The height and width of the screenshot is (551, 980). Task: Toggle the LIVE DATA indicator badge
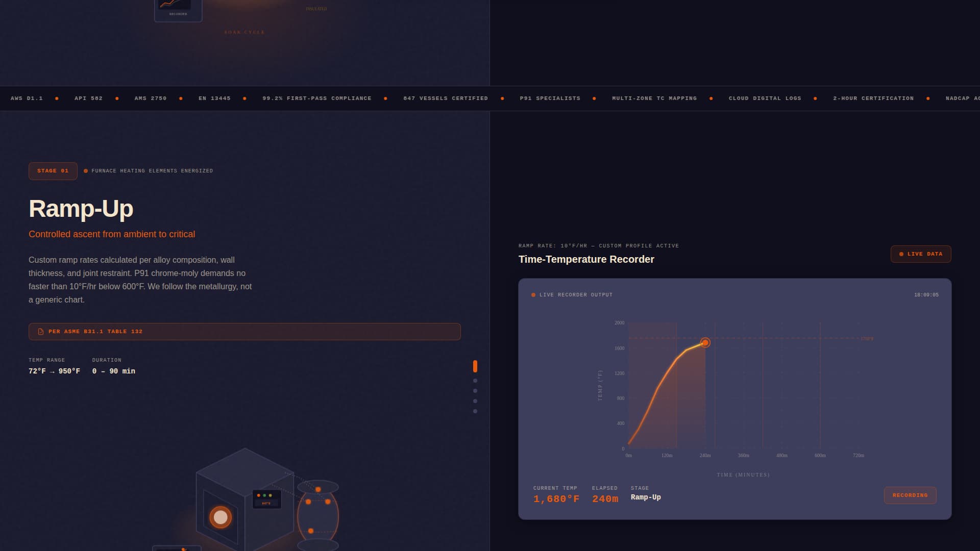click(x=920, y=254)
